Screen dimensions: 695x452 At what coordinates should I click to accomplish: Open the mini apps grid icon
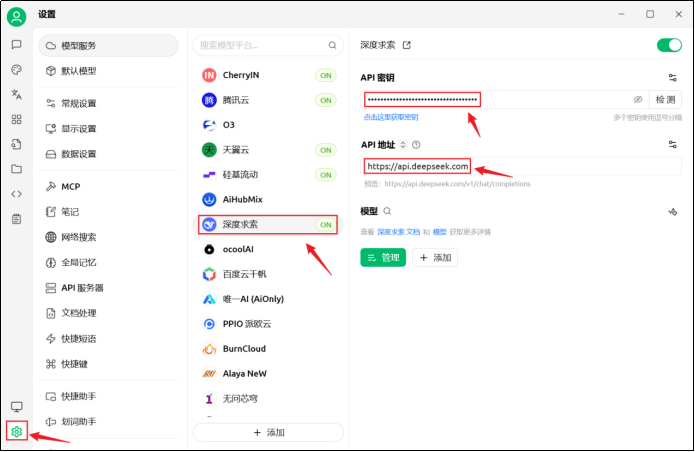(16, 119)
